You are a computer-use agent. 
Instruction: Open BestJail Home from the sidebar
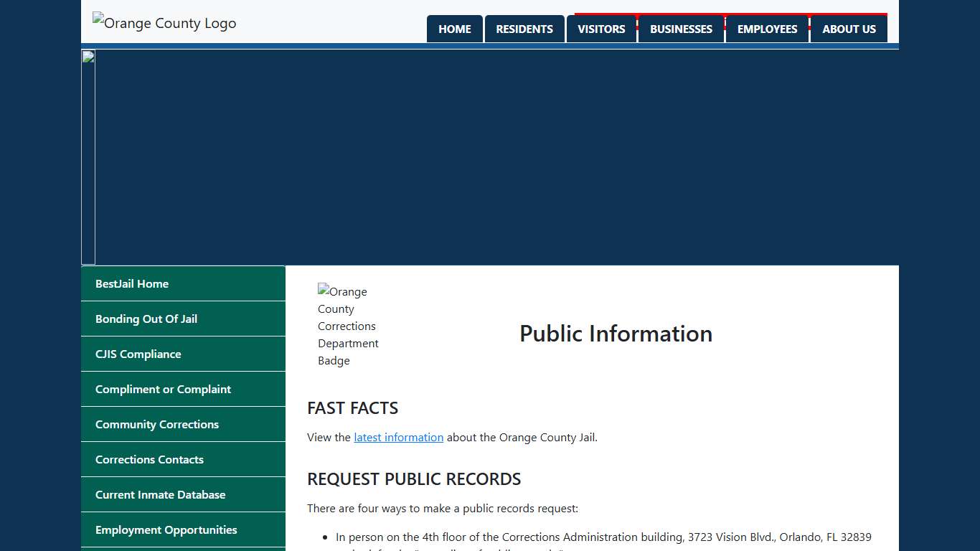(x=132, y=283)
